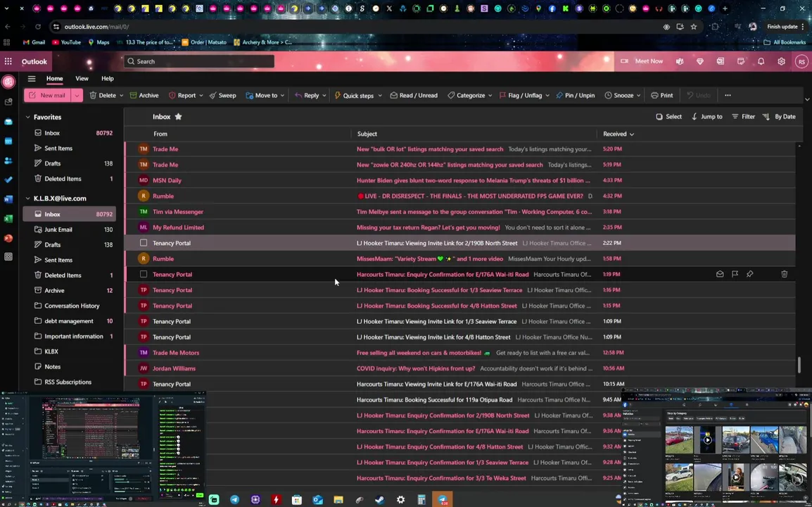
Task: Open More apps in left rail
Action: click(8, 257)
